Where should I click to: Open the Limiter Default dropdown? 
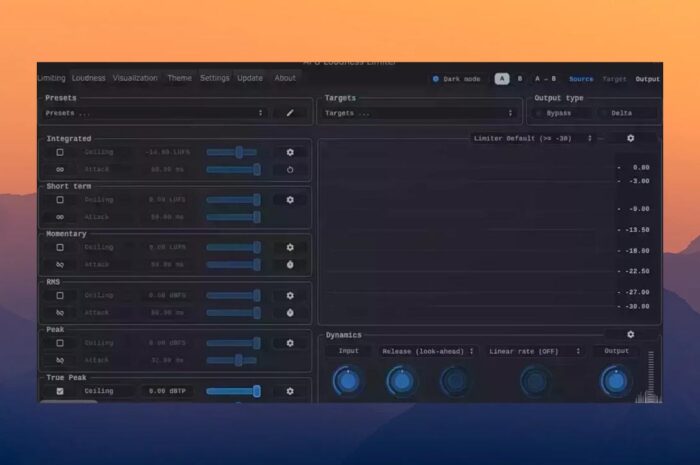tap(533, 138)
